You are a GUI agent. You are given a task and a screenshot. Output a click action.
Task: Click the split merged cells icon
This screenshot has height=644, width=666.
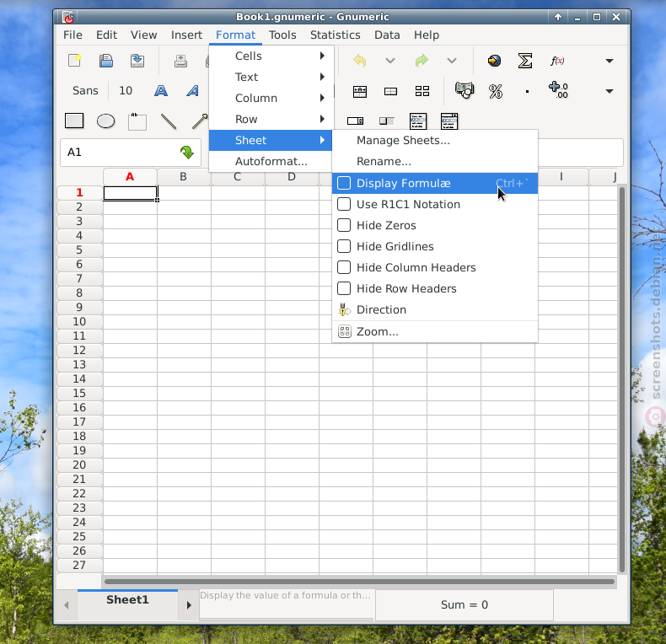point(391,91)
